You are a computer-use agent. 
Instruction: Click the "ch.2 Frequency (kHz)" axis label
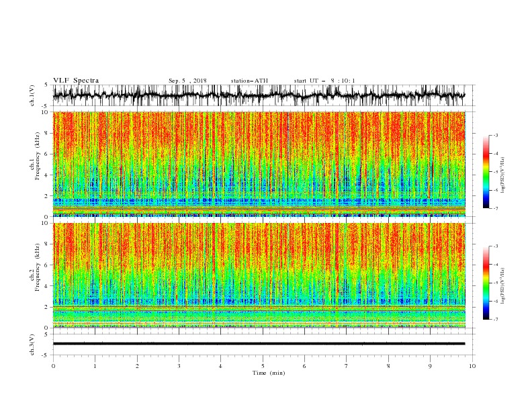pos(35,267)
